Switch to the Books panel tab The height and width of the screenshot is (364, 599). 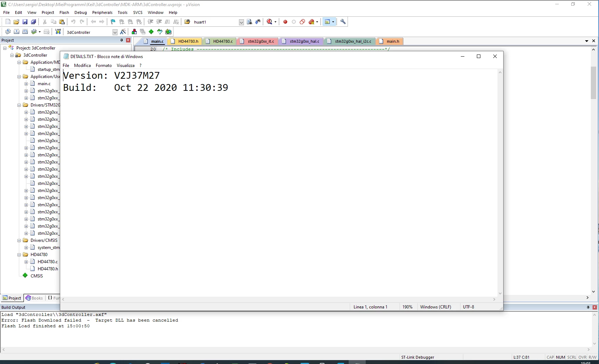coord(34,298)
